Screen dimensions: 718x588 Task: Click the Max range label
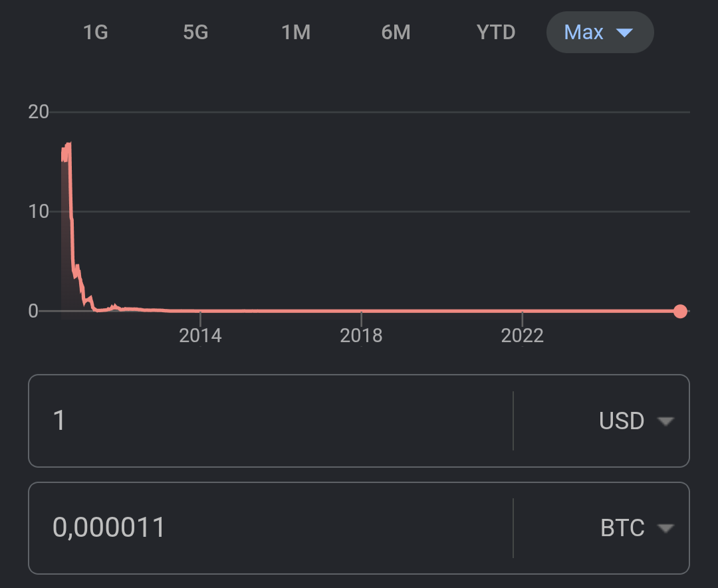pos(584,32)
